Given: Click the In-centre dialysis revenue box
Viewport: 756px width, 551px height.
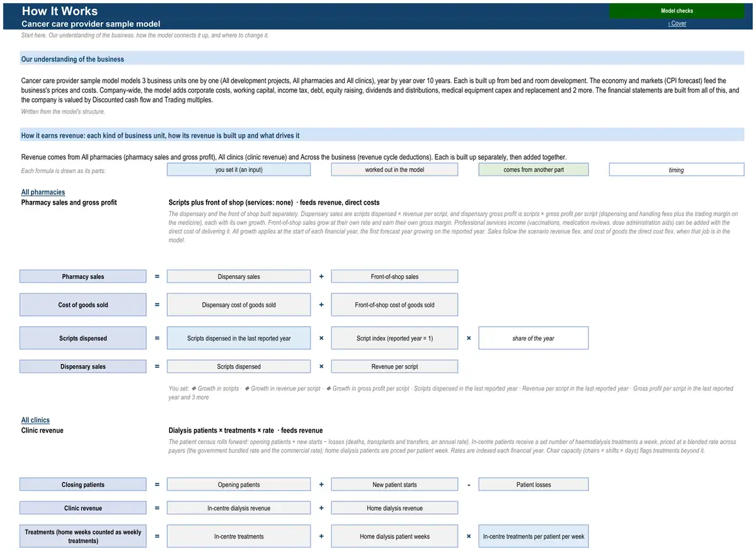Looking at the screenshot, I should [x=239, y=508].
